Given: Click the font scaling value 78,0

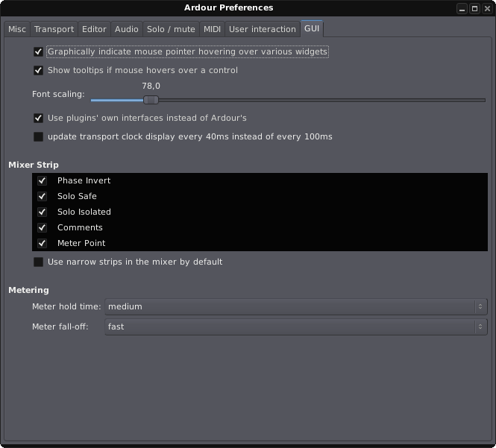Looking at the screenshot, I should 151,86.
